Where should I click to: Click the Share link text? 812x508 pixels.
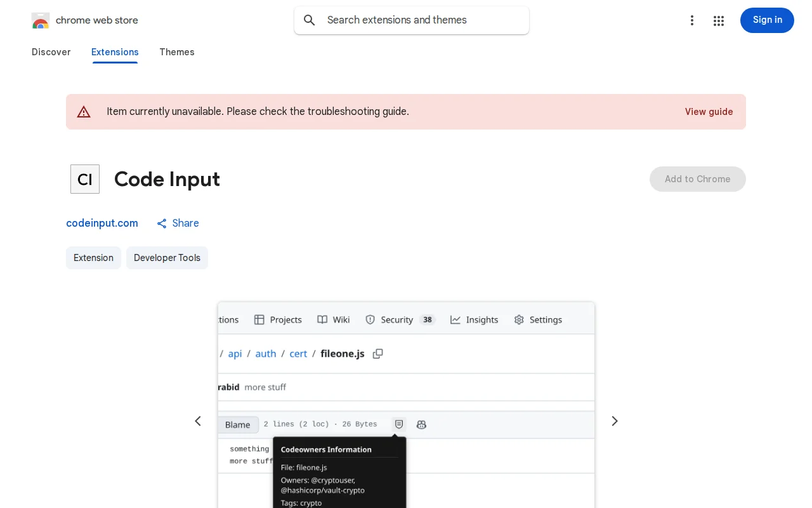(186, 224)
